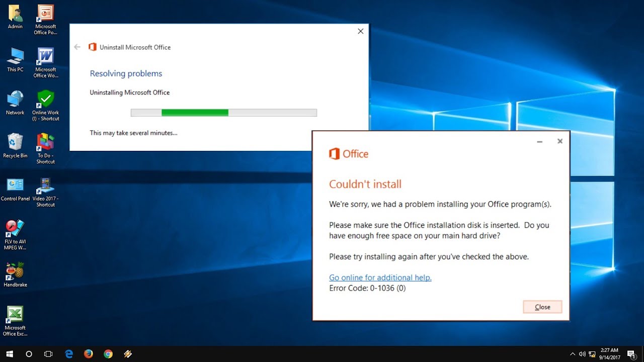Select the Recycle Bin desktop icon
The width and height of the screenshot is (644, 362).
15,146
